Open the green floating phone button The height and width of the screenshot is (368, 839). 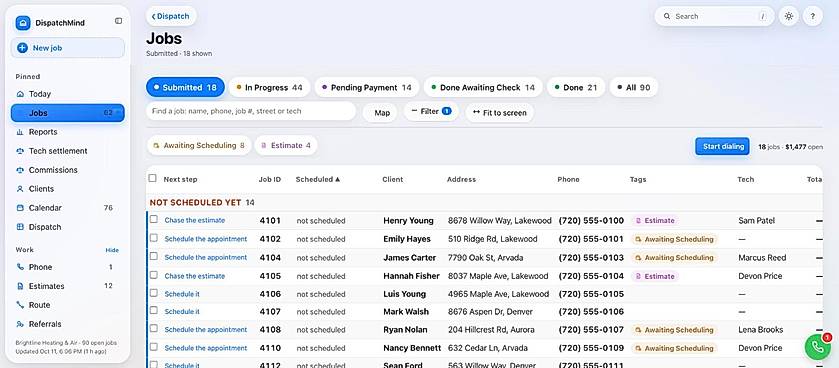818,347
